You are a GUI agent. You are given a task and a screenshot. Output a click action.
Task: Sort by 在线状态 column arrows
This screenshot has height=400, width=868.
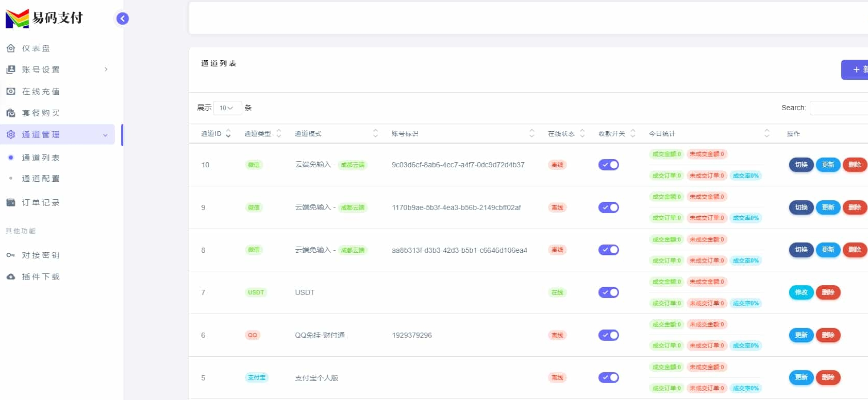(x=582, y=133)
